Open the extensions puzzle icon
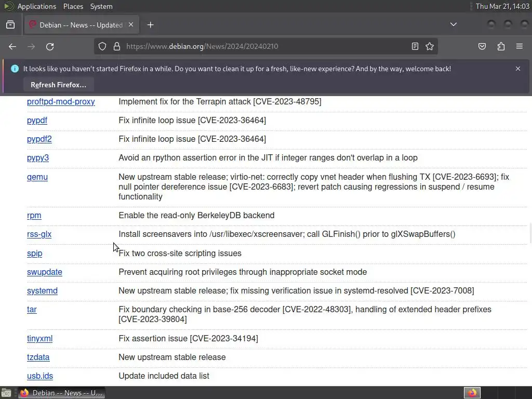 click(501, 46)
